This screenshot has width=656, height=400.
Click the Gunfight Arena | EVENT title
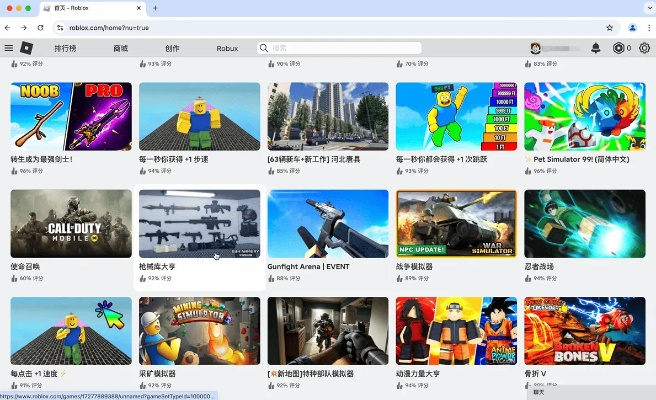(308, 267)
